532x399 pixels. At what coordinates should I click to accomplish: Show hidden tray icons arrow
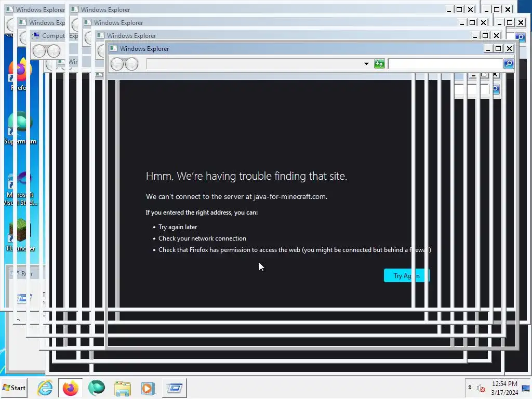pyautogui.click(x=470, y=388)
